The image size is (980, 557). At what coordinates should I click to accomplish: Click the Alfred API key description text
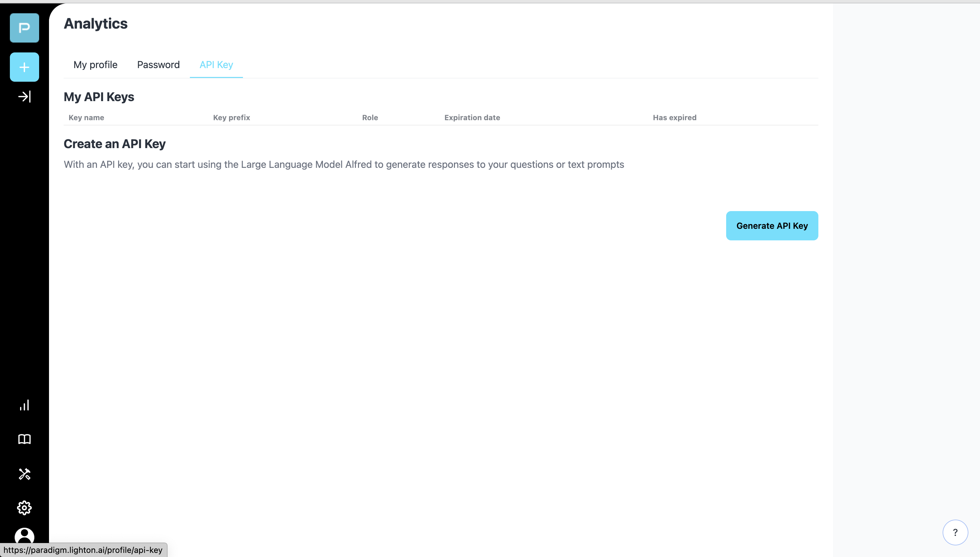click(344, 164)
